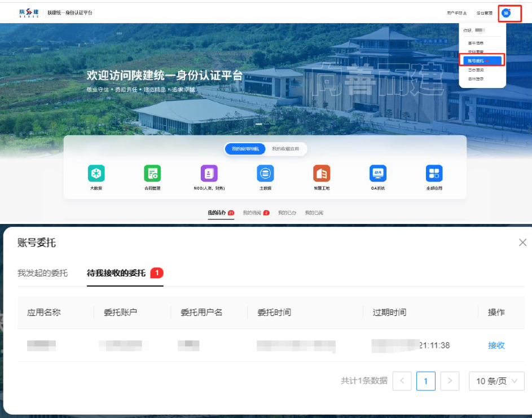Expand the 10 条/页 page size dropdown
Image resolution: width=532 pixels, height=418 pixels.
(x=496, y=381)
